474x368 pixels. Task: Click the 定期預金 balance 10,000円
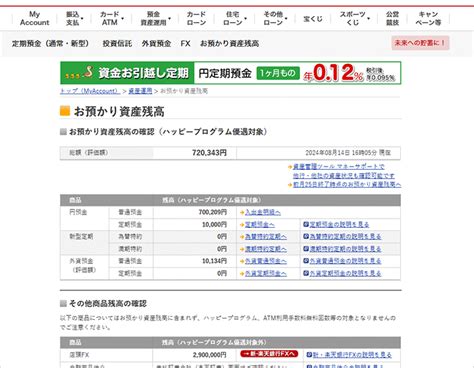pyautogui.click(x=214, y=224)
